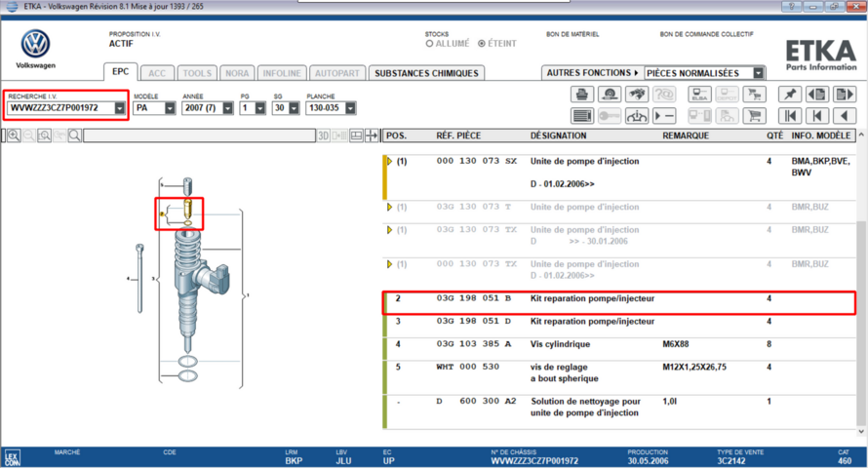Screen dimensions: 868x468
Task: Expand row 000 130 073 SX triangle
Action: 390,162
